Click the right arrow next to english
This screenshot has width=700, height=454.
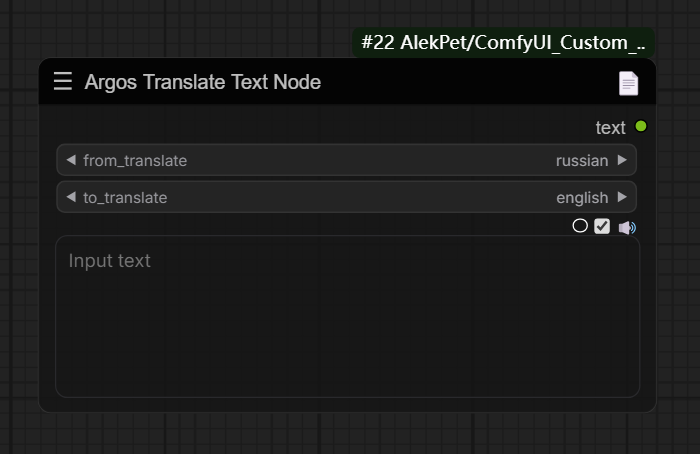[622, 197]
